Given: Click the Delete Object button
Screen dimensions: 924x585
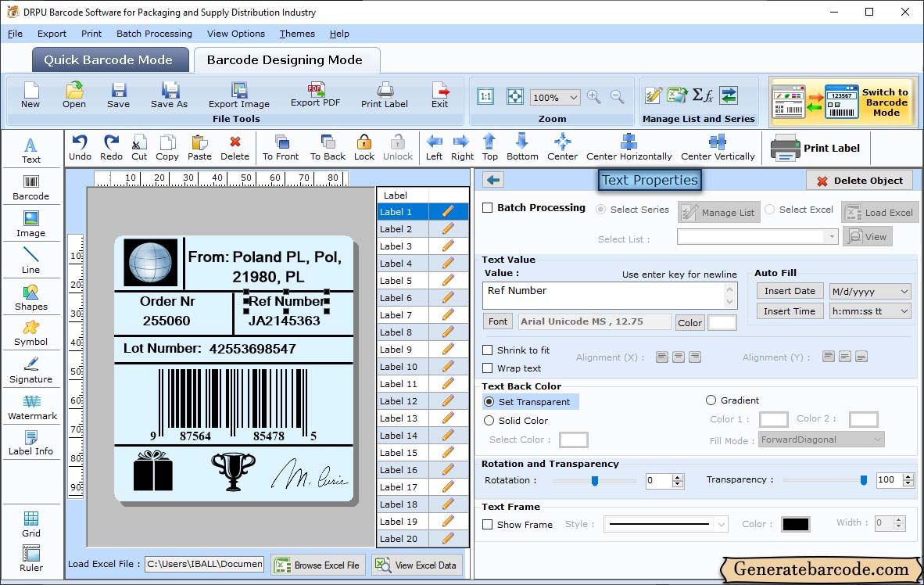Looking at the screenshot, I should tap(859, 181).
